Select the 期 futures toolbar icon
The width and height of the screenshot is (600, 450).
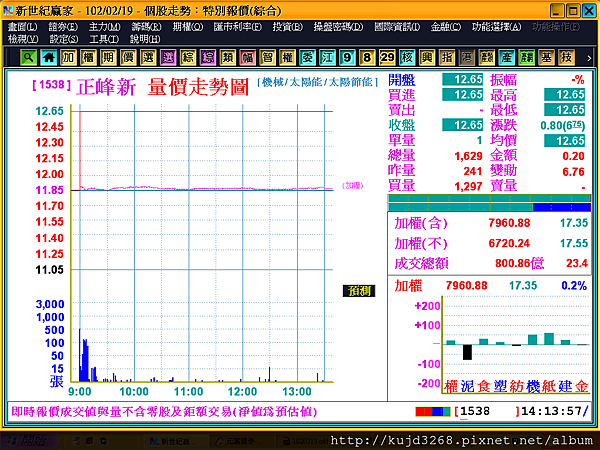click(x=108, y=58)
